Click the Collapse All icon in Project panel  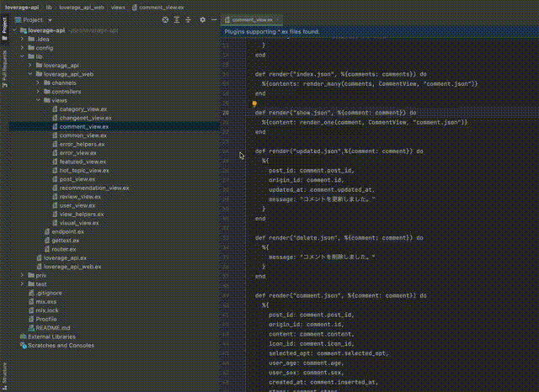click(x=188, y=20)
